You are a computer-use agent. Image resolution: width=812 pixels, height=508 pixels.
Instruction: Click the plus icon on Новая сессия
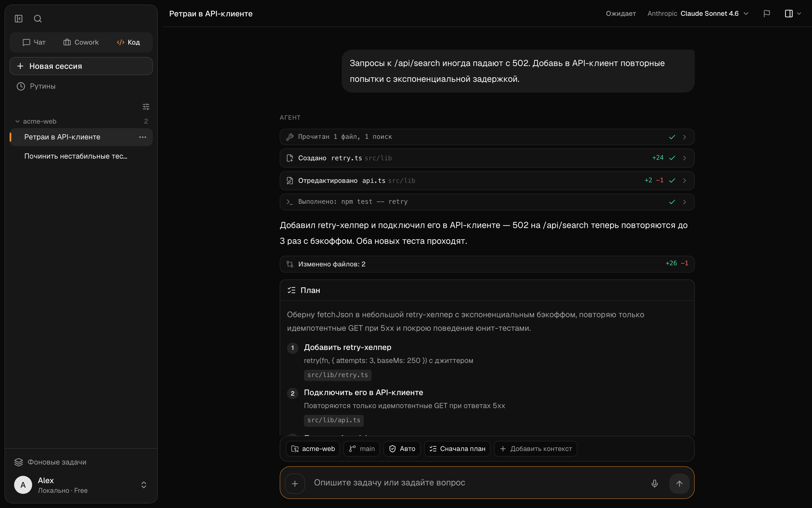coord(20,66)
